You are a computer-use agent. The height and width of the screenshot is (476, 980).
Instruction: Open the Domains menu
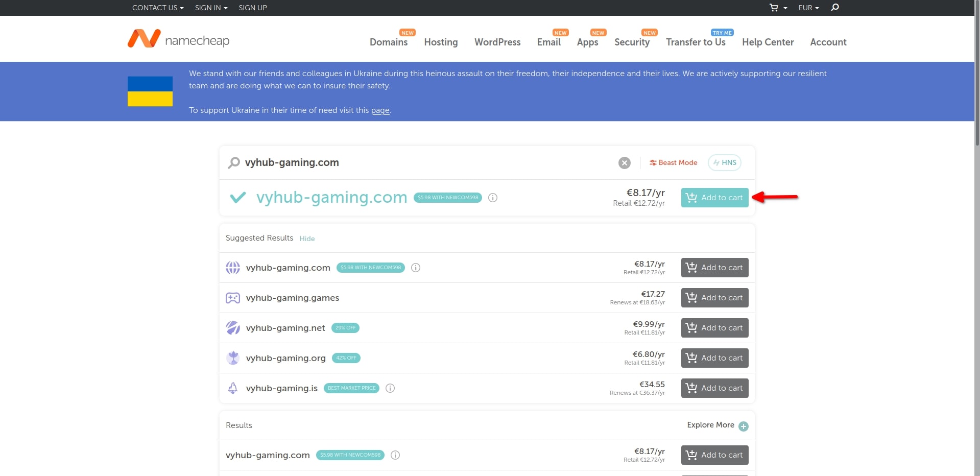[388, 42]
